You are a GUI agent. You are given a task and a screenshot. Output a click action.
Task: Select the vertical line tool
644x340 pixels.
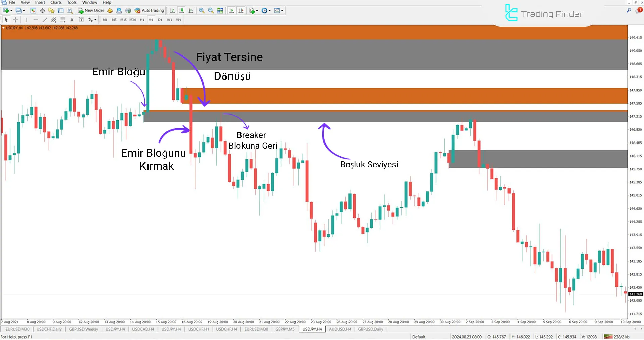pos(26,20)
